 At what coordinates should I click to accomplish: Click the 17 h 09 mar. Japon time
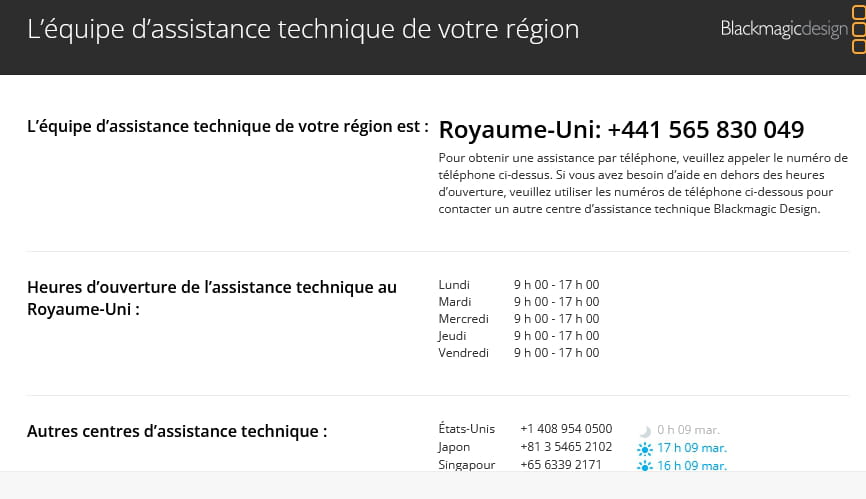click(x=691, y=448)
